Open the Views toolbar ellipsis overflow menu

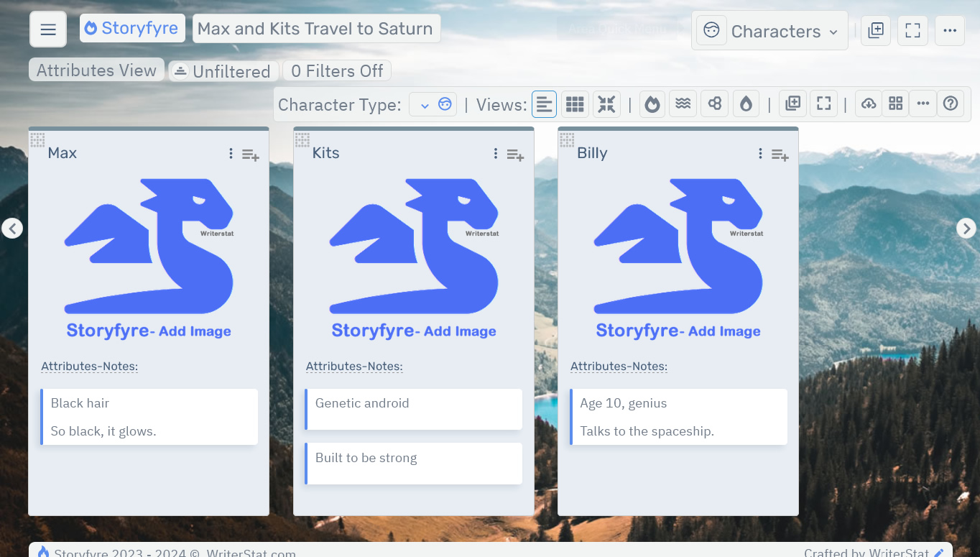pyautogui.click(x=923, y=103)
